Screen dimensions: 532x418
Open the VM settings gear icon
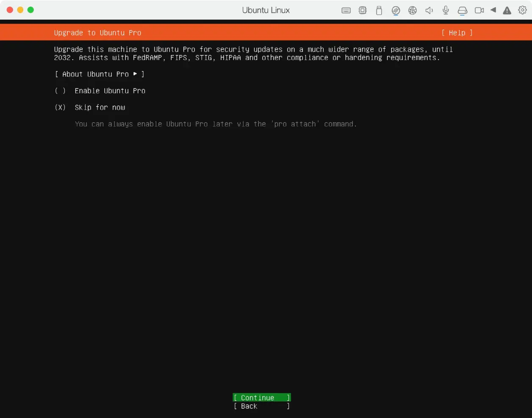(523, 10)
